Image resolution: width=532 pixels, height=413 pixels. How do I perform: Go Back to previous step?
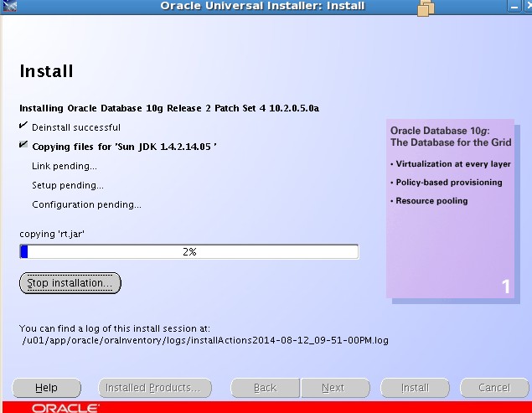point(266,388)
